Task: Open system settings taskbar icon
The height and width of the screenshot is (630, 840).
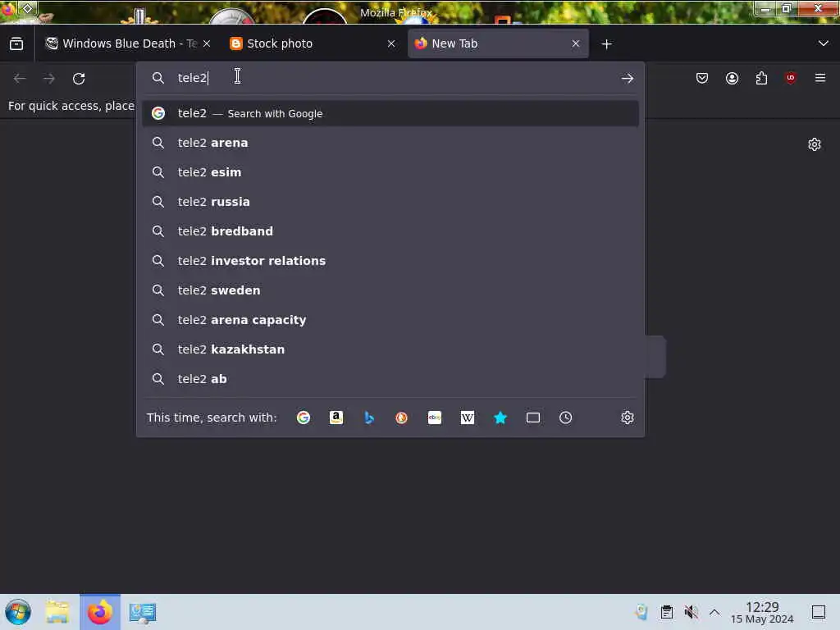Action: click(x=143, y=612)
